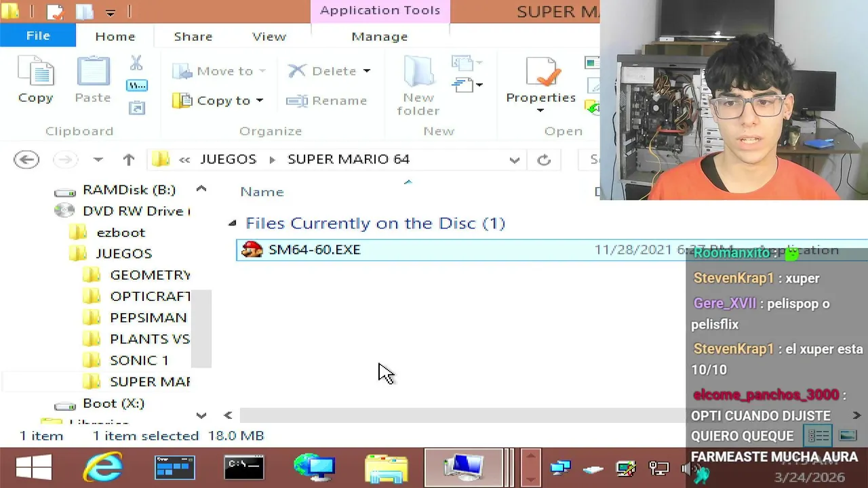Click the Properties icon in Quick Access toolbar
Image resolution: width=868 pixels, height=488 pixels.
tap(54, 12)
